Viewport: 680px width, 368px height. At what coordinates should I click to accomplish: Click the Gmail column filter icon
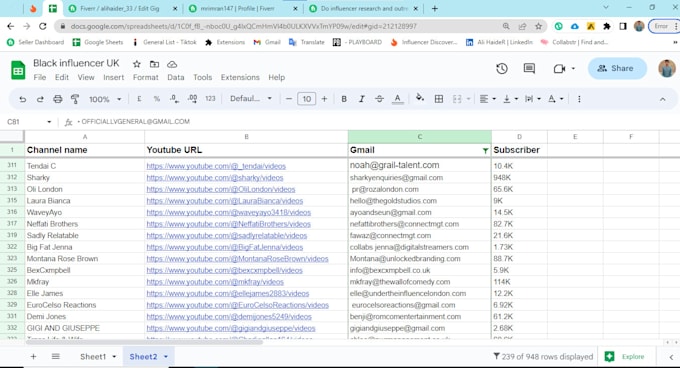(485, 150)
